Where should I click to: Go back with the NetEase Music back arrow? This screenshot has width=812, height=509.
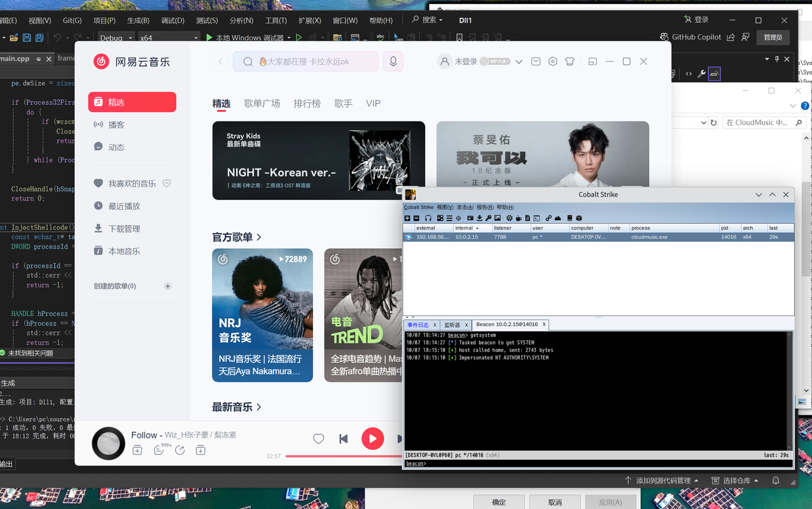(221, 62)
